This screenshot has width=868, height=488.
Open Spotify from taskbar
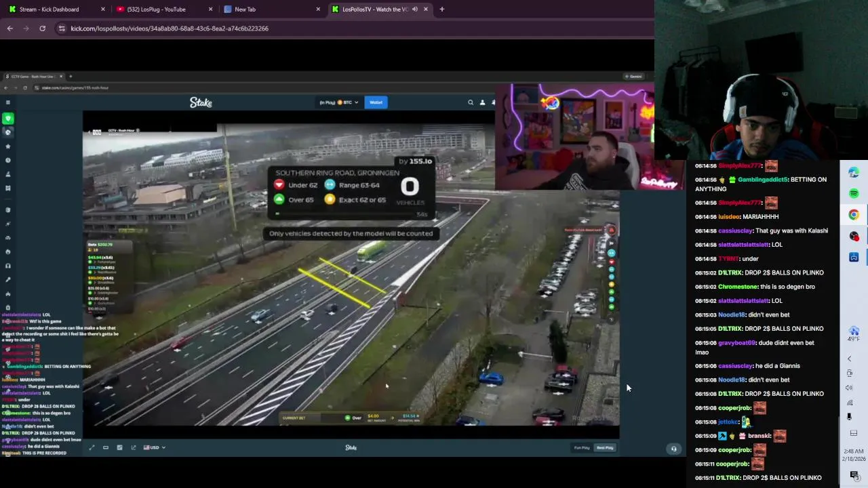(x=854, y=194)
